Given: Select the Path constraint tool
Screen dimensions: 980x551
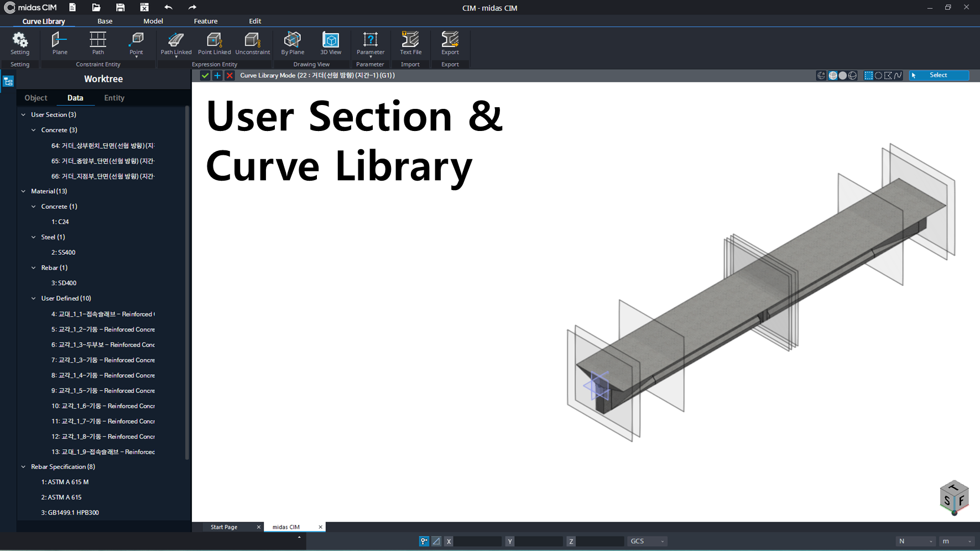Looking at the screenshot, I should 98,43.
